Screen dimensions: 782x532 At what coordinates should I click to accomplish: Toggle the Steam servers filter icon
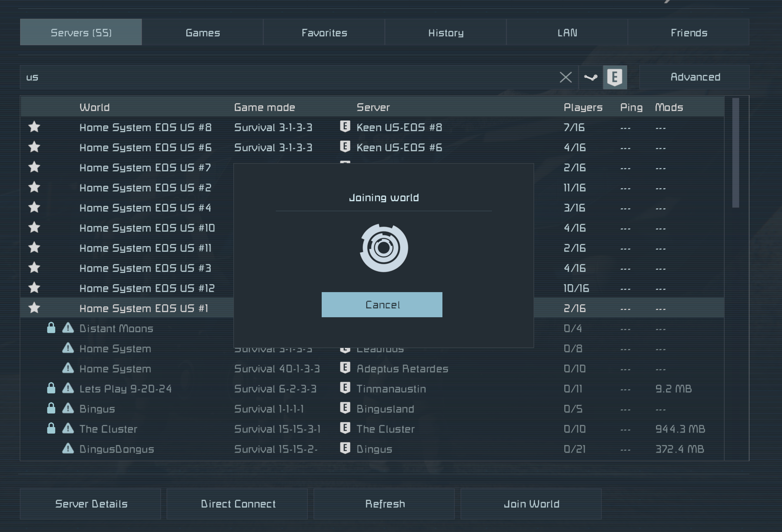[591, 77]
